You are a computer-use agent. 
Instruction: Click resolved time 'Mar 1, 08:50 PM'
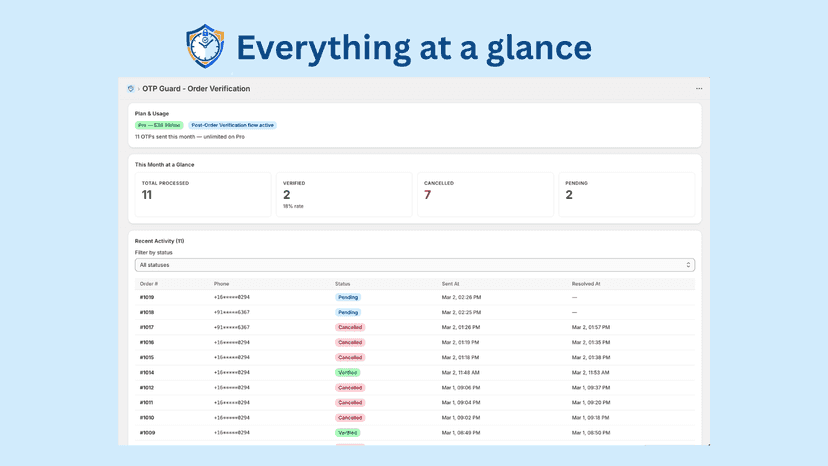tap(591, 433)
